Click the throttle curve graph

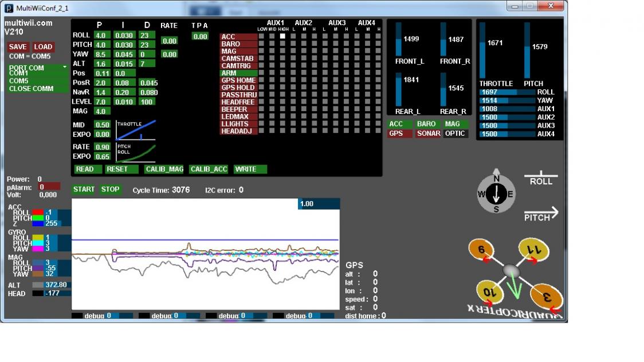click(136, 131)
